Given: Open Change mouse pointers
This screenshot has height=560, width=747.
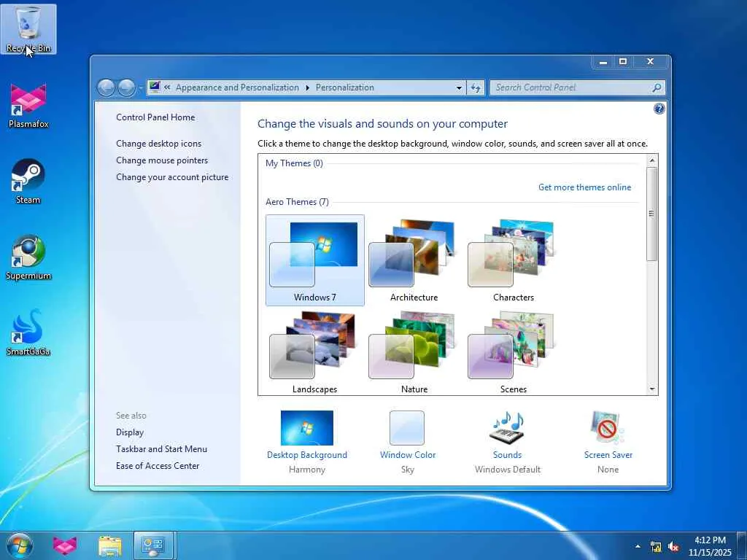Looking at the screenshot, I should [x=162, y=160].
